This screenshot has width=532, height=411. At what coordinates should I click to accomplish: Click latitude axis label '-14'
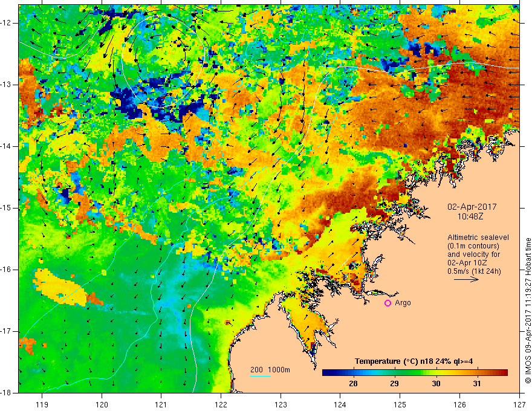pos(7,146)
